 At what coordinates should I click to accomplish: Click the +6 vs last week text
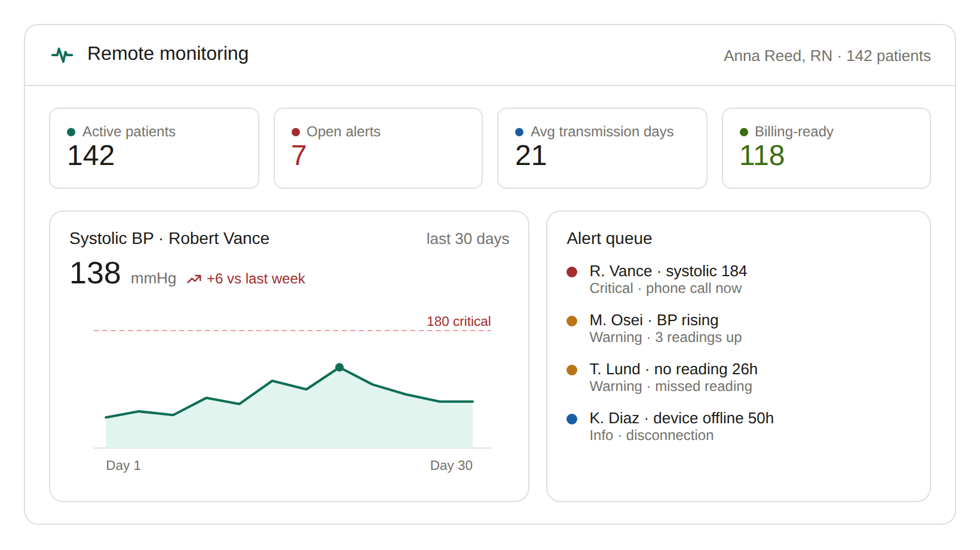point(256,279)
